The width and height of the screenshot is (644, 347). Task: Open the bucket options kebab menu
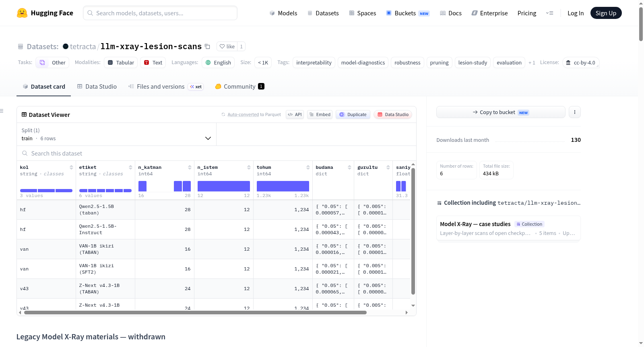(x=575, y=112)
